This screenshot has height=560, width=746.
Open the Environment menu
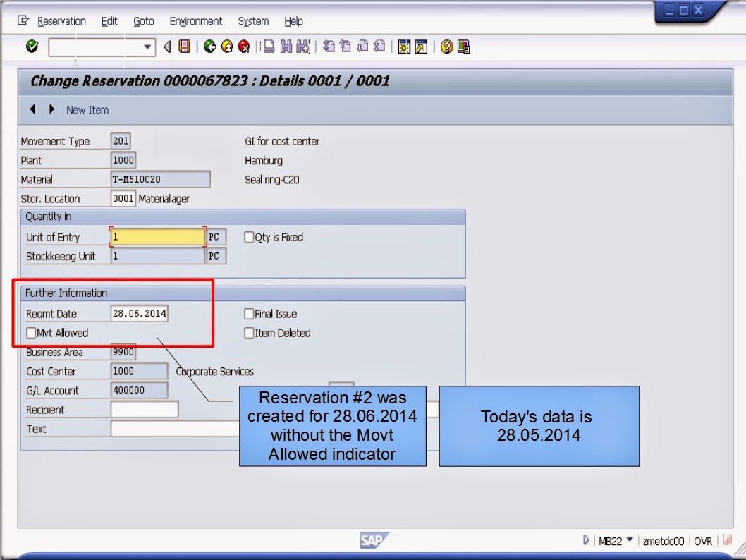(195, 21)
